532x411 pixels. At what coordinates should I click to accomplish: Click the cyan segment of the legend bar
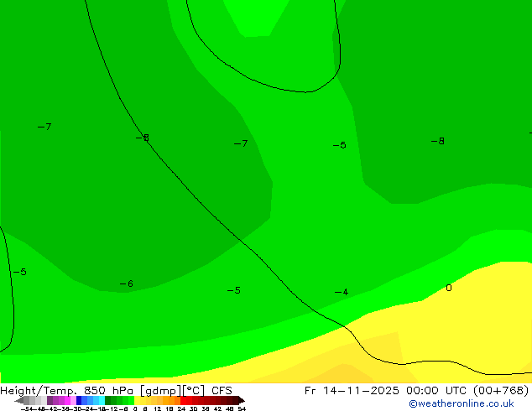[x=97, y=400]
